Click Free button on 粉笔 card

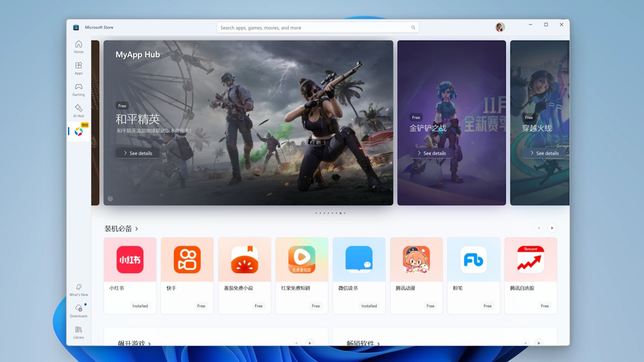pos(487,306)
